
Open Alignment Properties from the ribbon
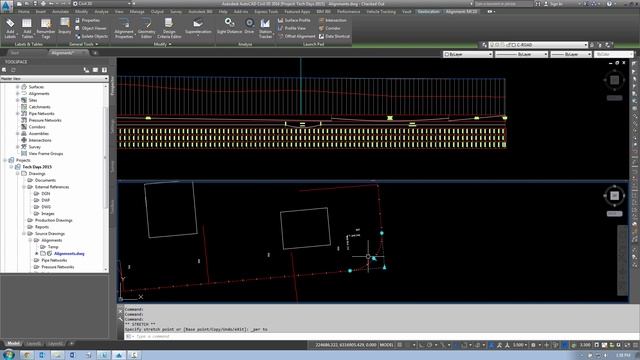coord(124,28)
